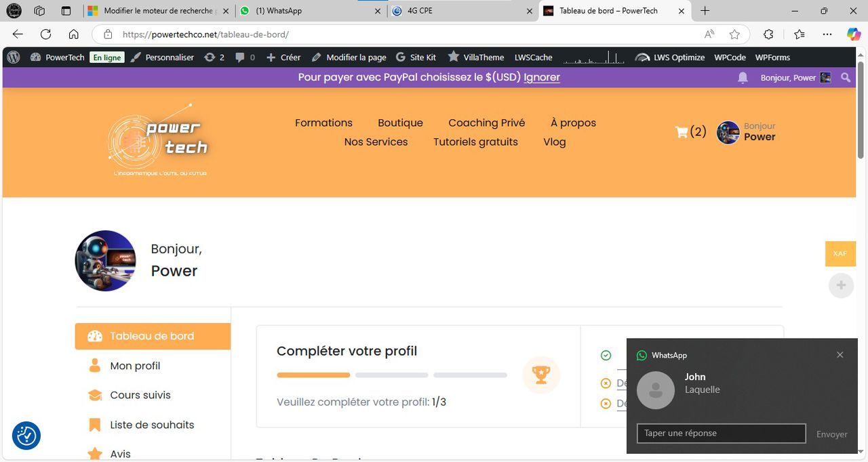Click the profile completion progress bar
Image resolution: width=868 pixels, height=462 pixels.
tap(391, 375)
